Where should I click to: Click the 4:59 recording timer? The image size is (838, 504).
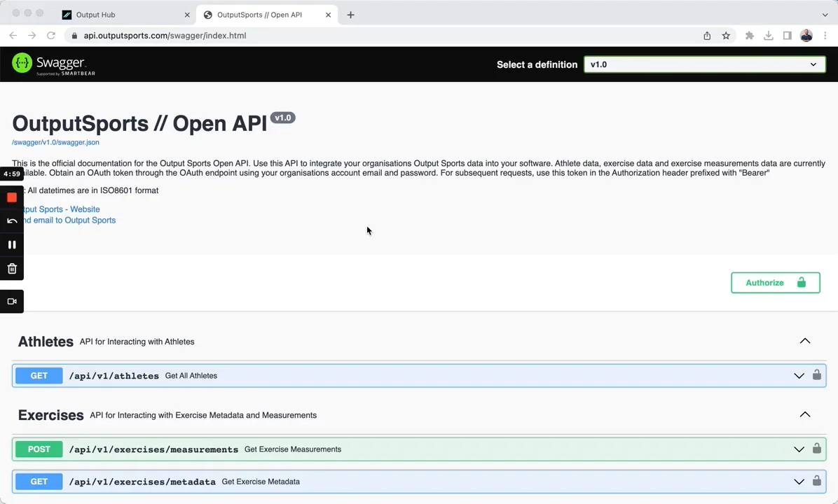click(12, 174)
